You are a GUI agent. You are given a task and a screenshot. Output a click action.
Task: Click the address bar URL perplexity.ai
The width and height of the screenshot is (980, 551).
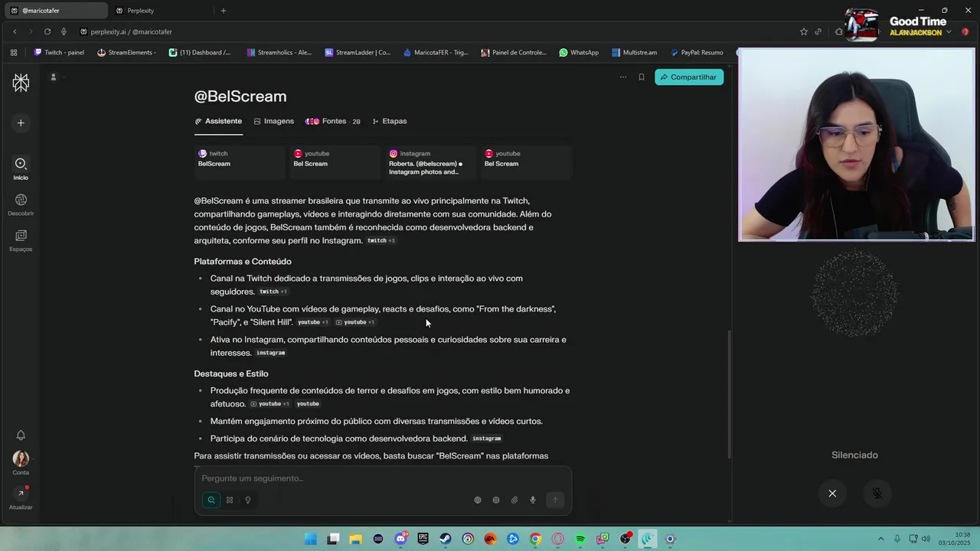[x=130, y=32]
